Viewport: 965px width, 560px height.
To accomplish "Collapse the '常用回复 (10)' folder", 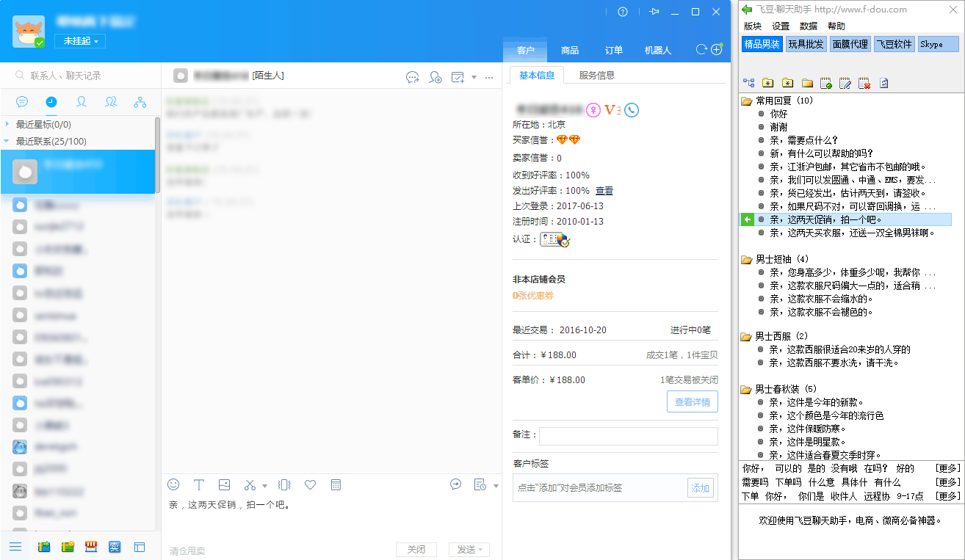I will (x=746, y=101).
